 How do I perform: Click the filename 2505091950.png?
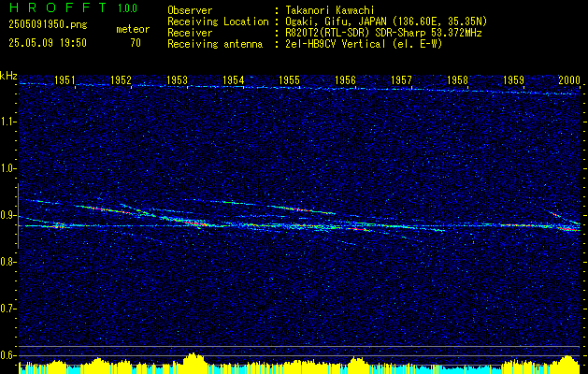(48, 25)
